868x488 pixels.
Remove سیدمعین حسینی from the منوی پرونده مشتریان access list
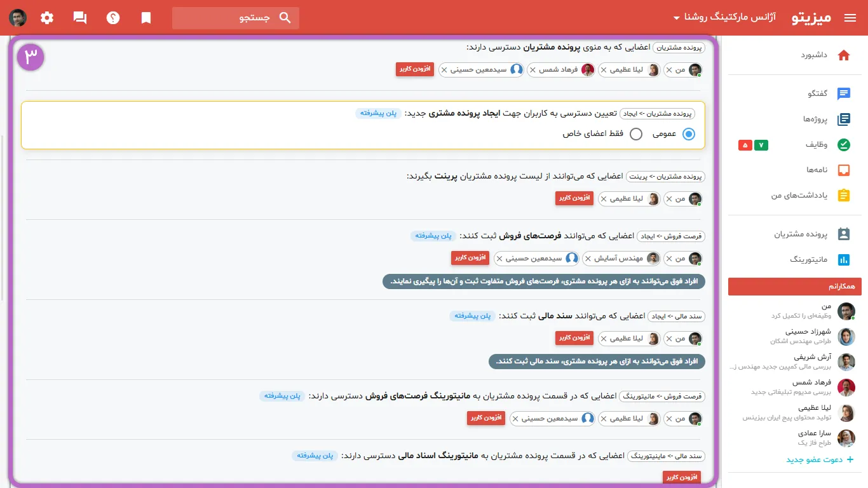click(444, 70)
